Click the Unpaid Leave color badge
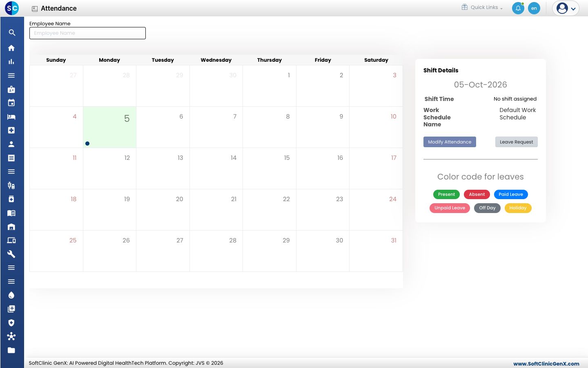This screenshot has width=588, height=368. click(x=450, y=208)
